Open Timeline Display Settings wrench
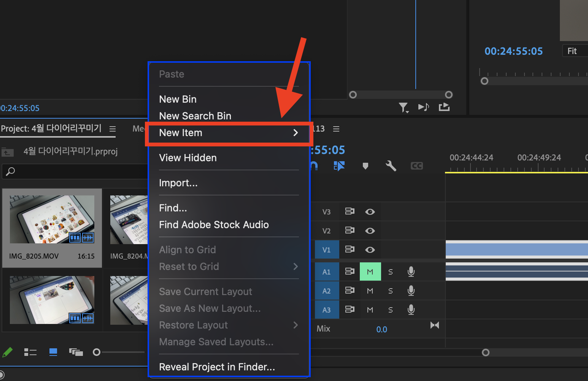Image resolution: width=588 pixels, height=381 pixels. pyautogui.click(x=391, y=166)
